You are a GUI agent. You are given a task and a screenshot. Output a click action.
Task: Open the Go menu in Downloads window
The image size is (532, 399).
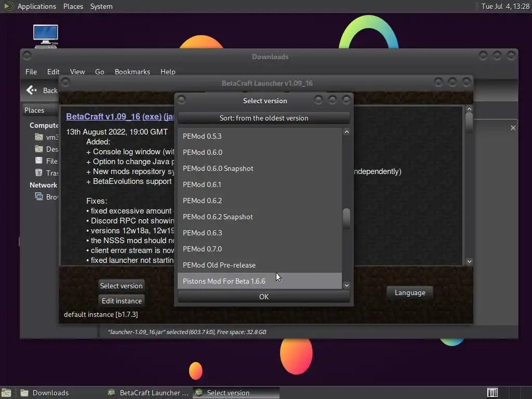pos(99,72)
